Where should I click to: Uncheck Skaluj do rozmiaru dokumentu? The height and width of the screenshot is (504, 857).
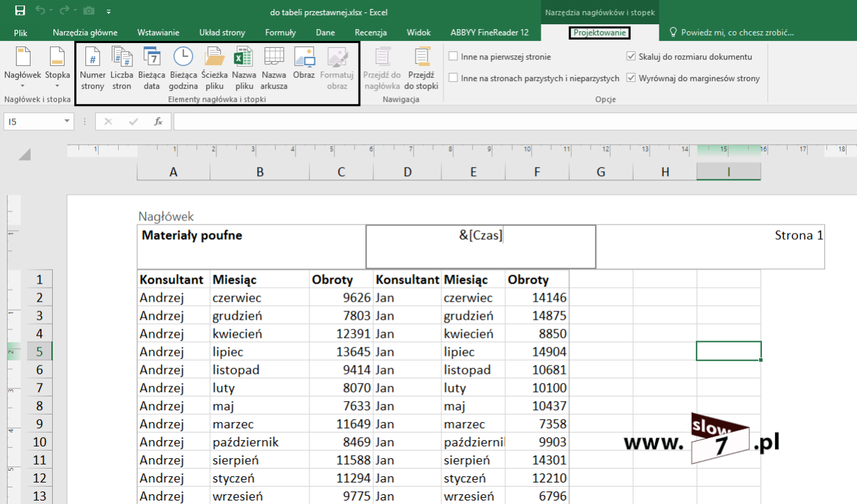[x=631, y=57]
